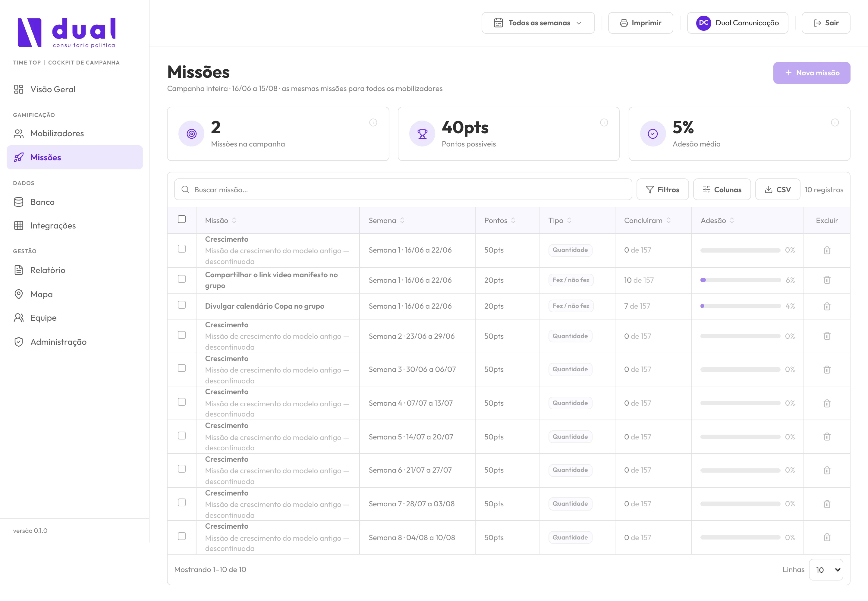Image resolution: width=868 pixels, height=601 pixels.
Task: Sort table by Adesão column
Action: pos(717,220)
